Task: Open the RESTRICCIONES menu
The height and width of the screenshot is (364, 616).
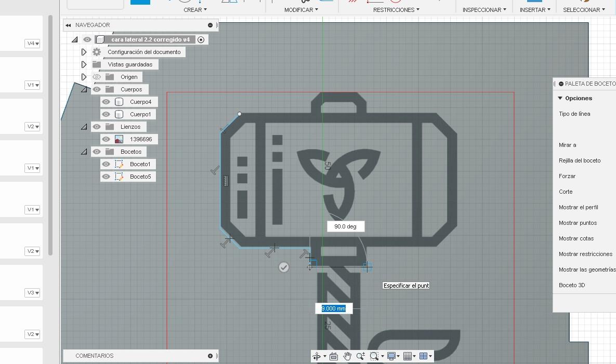Action: (397, 10)
